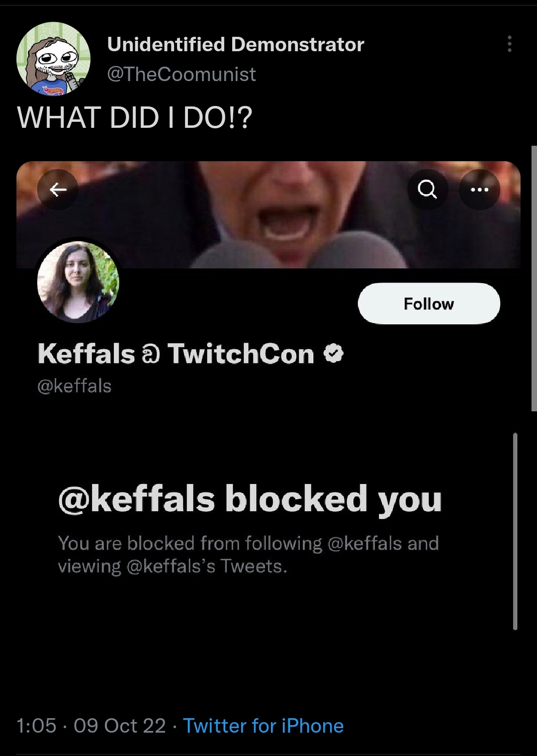
Task: Click the @keffals handle under the name
Action: 75,386
